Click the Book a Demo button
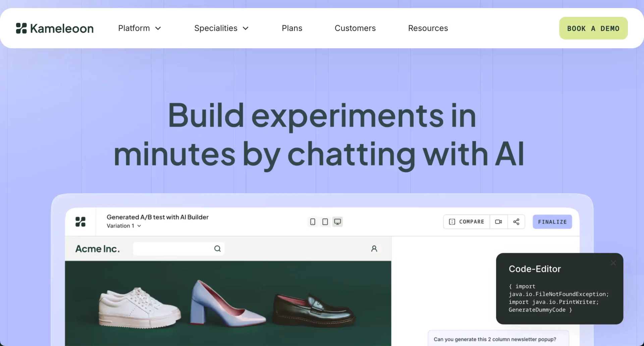Image resolution: width=644 pixels, height=346 pixels. tap(593, 28)
